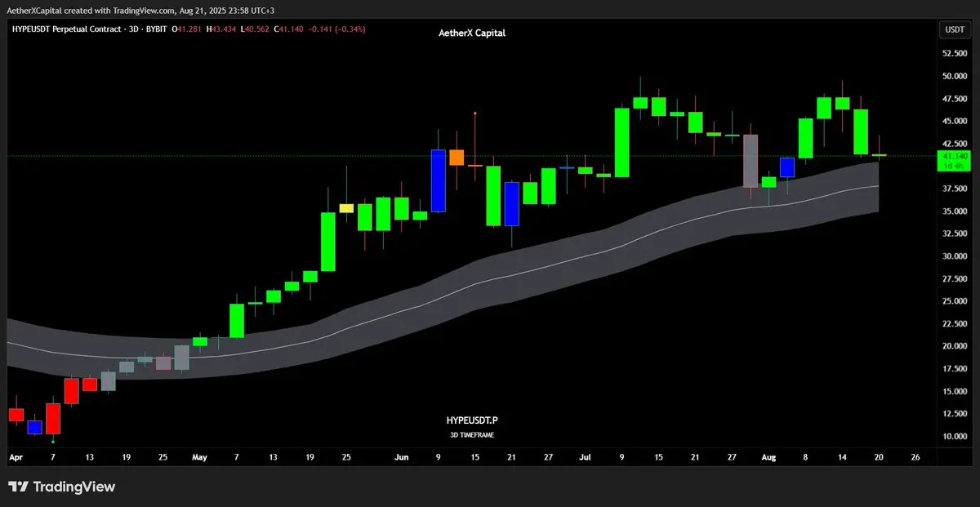Click the 35.000 price axis label
The width and height of the screenshot is (980, 507).
tap(955, 211)
